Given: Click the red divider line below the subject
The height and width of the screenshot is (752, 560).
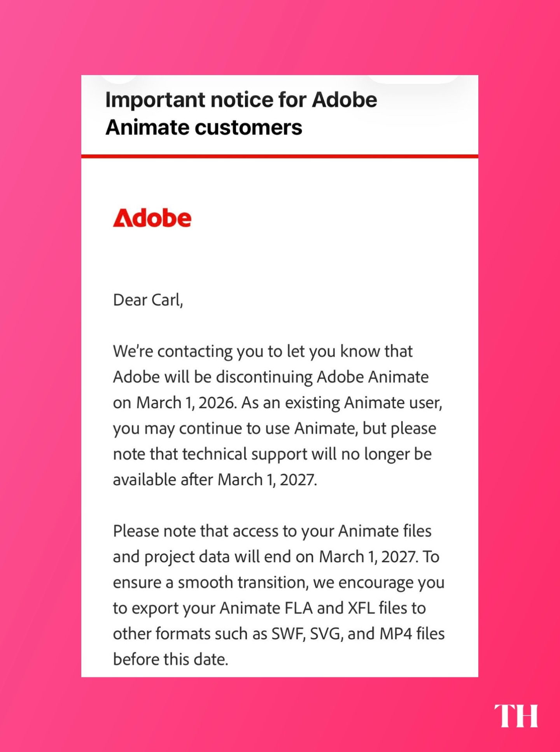Looking at the screenshot, I should 280,156.
